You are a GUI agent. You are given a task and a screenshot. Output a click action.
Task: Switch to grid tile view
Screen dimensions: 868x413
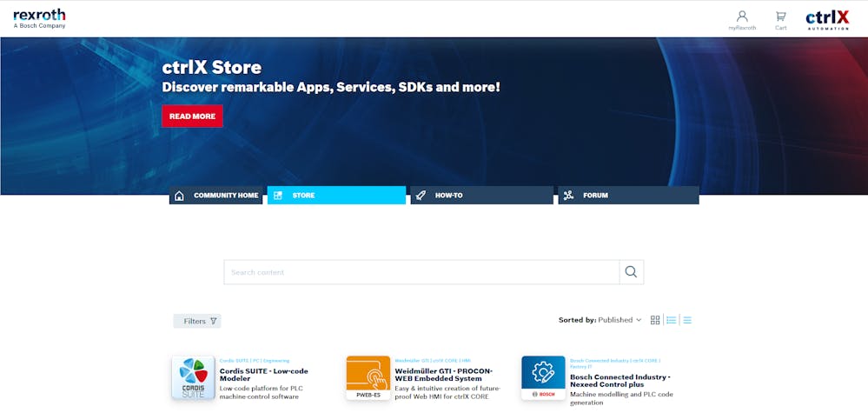pos(655,320)
